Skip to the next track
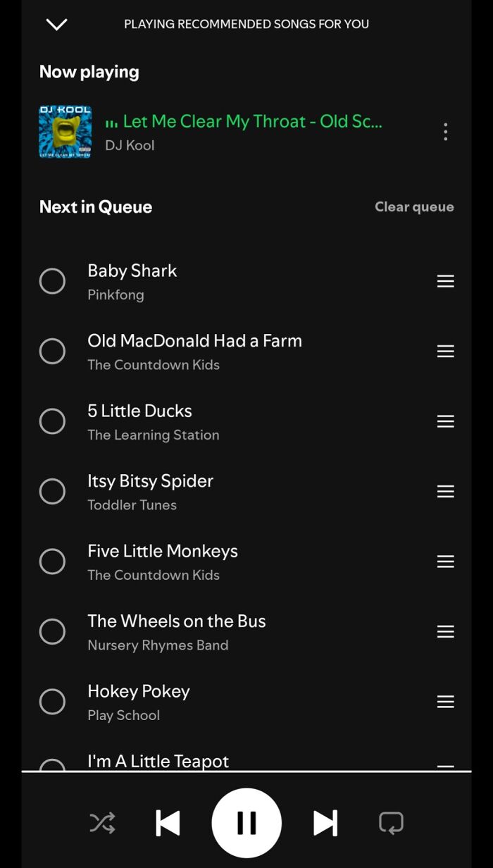 click(325, 822)
